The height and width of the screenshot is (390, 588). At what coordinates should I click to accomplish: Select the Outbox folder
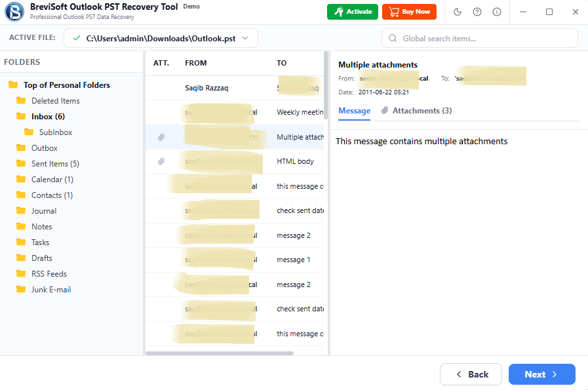(45, 148)
